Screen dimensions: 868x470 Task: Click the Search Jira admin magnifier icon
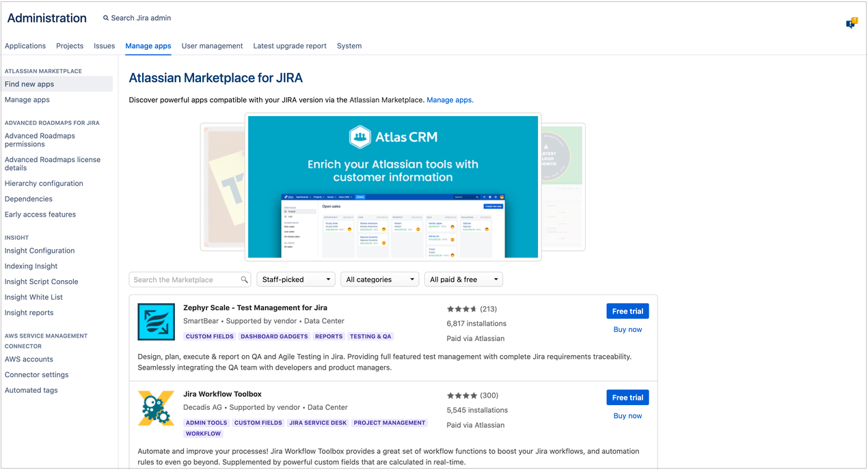tap(105, 18)
